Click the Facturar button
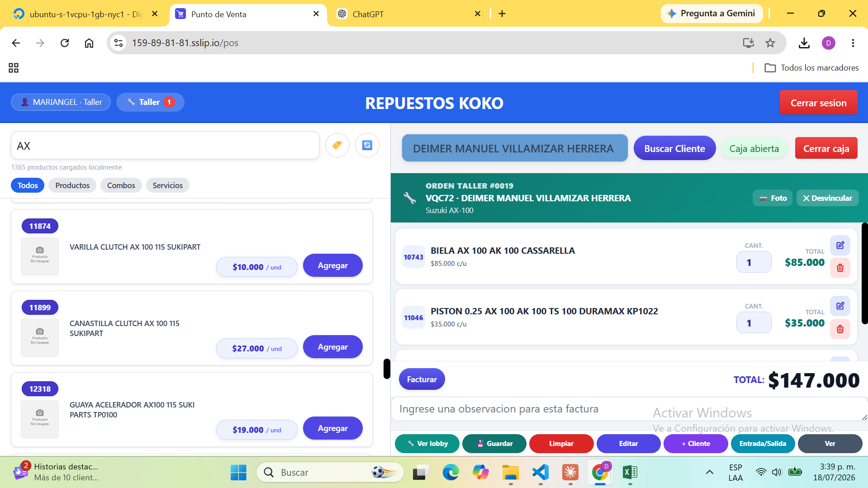868x488 pixels. point(422,379)
